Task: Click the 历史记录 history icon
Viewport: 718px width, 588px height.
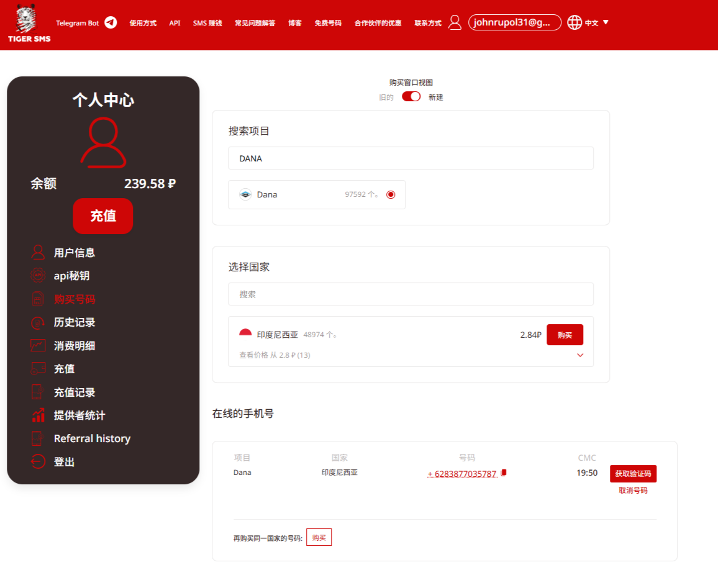Action: tap(38, 322)
